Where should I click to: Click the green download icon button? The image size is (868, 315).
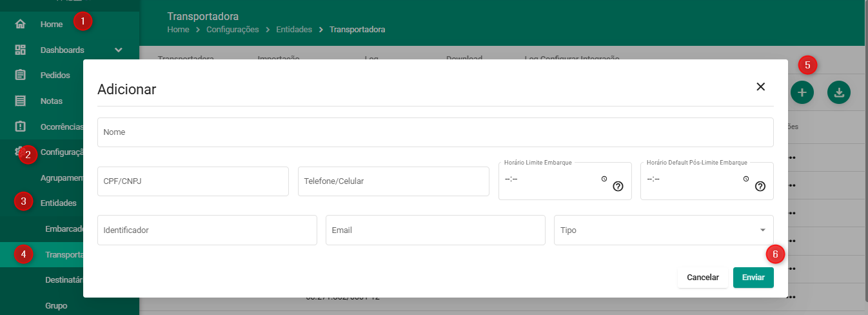(839, 93)
